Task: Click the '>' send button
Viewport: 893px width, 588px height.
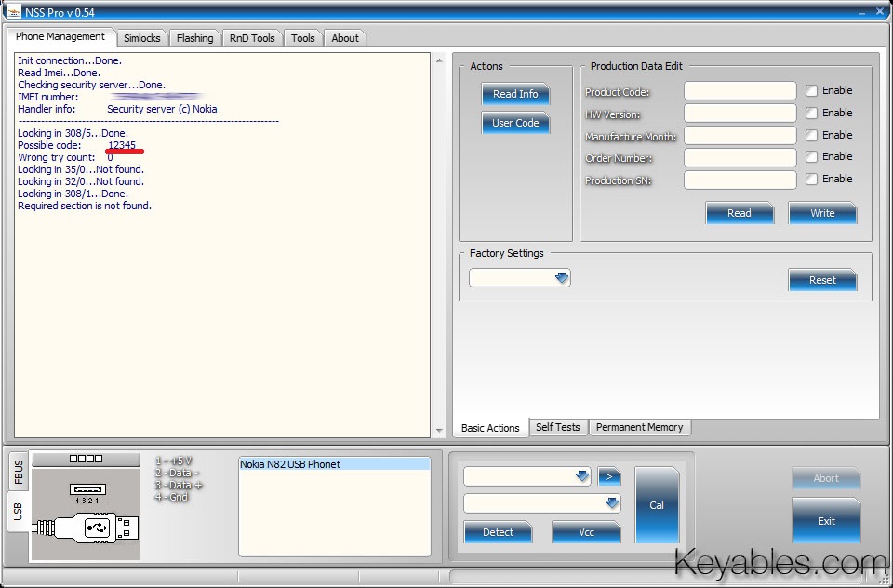Action: [608, 476]
